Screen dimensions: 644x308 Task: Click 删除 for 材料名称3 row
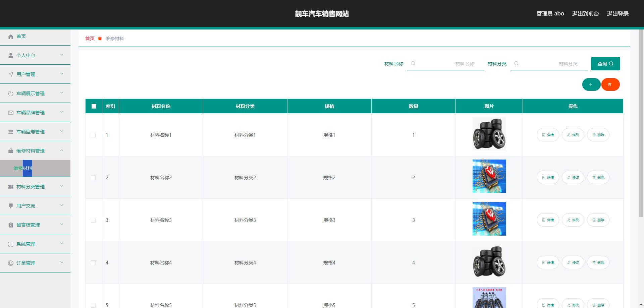pyautogui.click(x=598, y=220)
